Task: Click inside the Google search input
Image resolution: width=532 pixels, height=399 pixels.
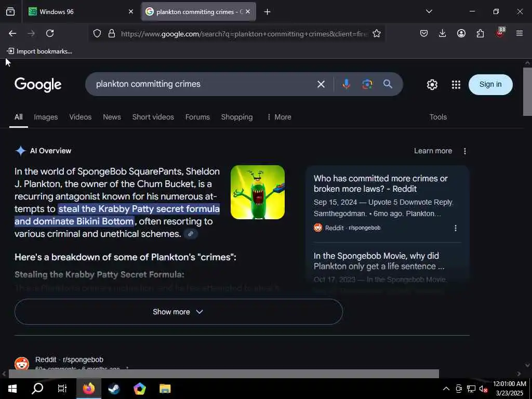Action: [204, 84]
